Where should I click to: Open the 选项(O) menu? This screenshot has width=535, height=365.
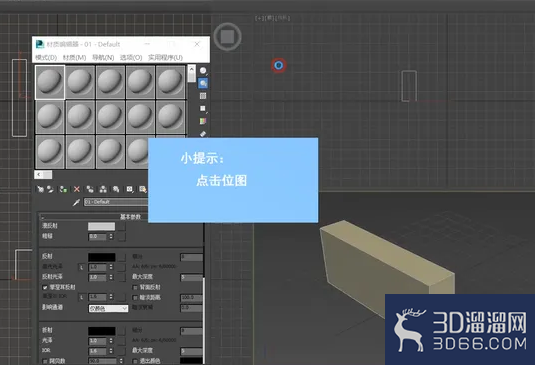tap(131, 57)
